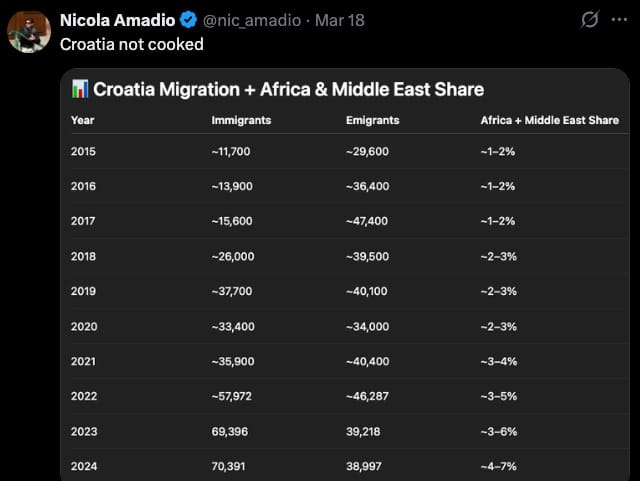Click the ~47,400 emigrants value for 2017

coord(366,221)
